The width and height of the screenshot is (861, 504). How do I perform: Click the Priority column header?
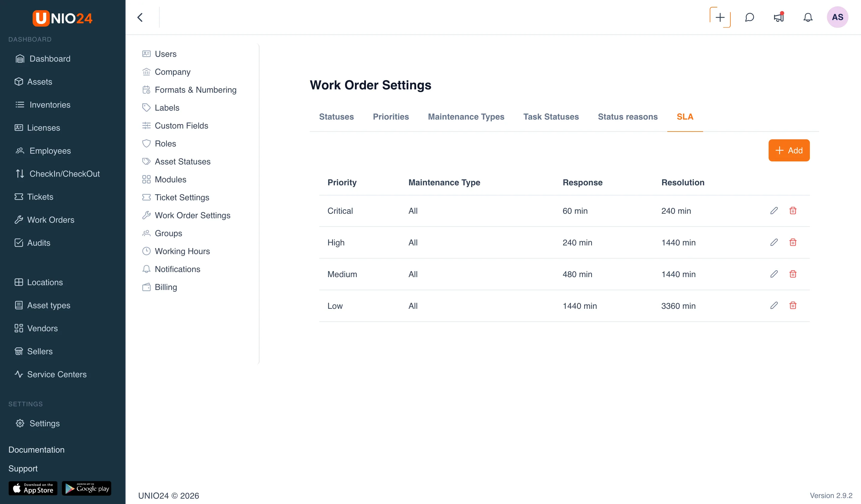(342, 182)
